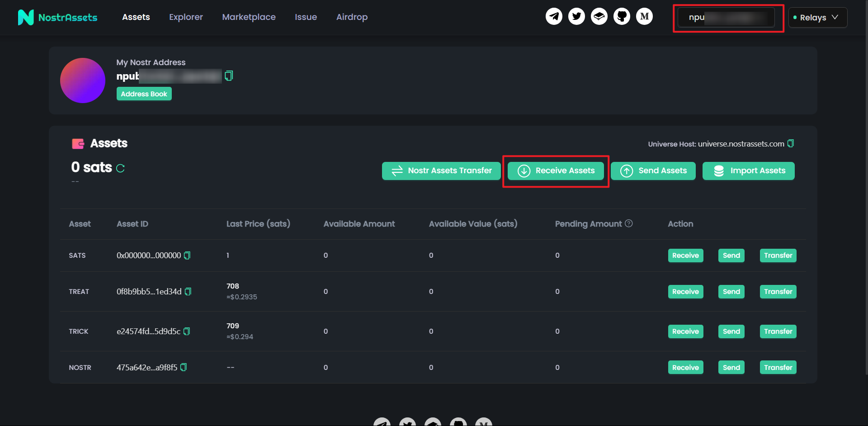This screenshot has width=868, height=426.
Task: Open the Address Book
Action: tap(144, 94)
